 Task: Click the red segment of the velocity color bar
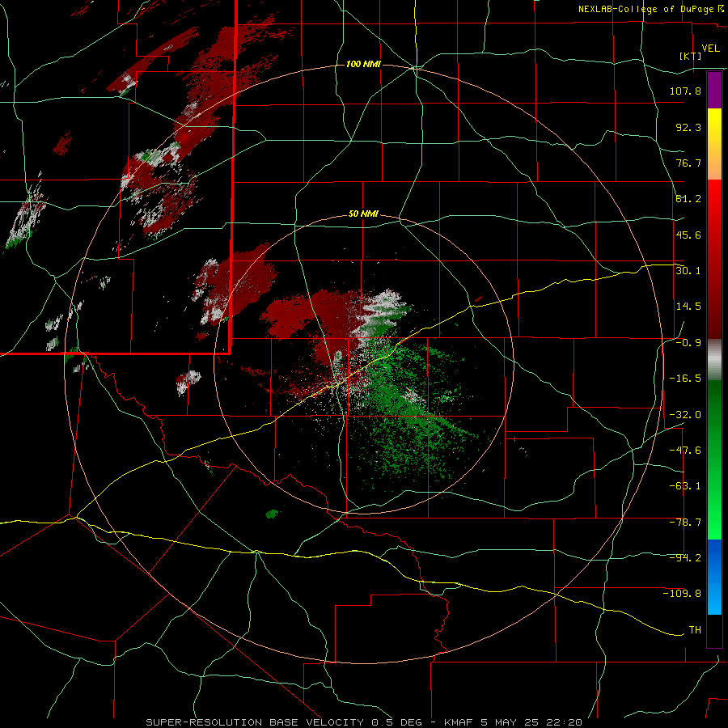[x=714, y=259]
